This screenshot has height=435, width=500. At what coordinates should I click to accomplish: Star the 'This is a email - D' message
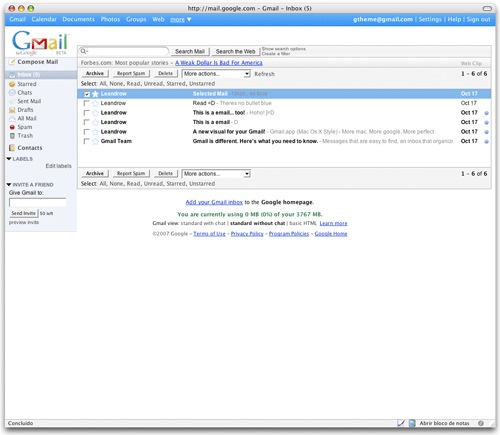(x=95, y=122)
